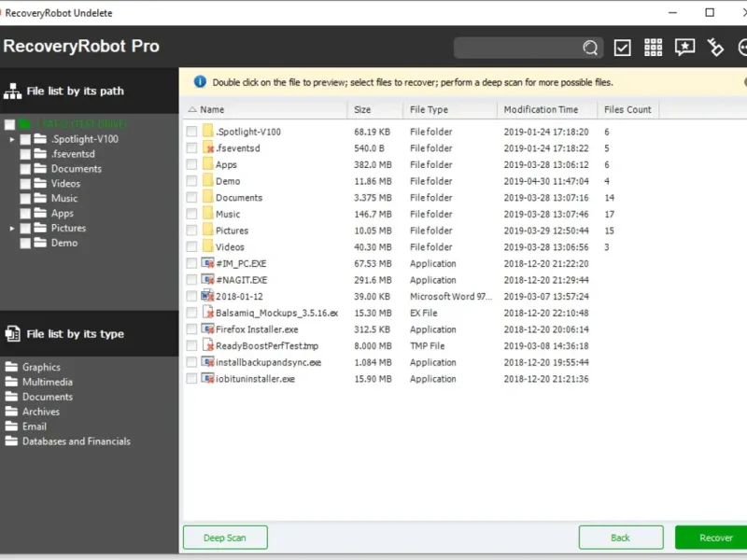Sort by the Name column header
Screen dimensions: 747x560
click(x=265, y=109)
